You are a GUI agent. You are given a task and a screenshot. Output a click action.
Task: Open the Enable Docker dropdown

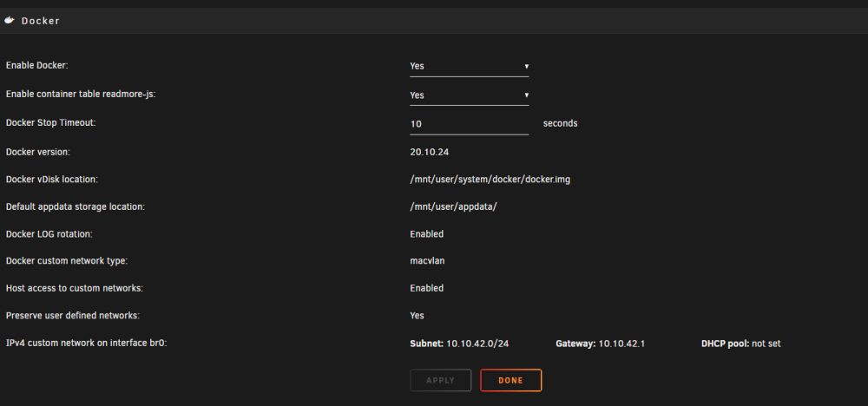(x=469, y=66)
